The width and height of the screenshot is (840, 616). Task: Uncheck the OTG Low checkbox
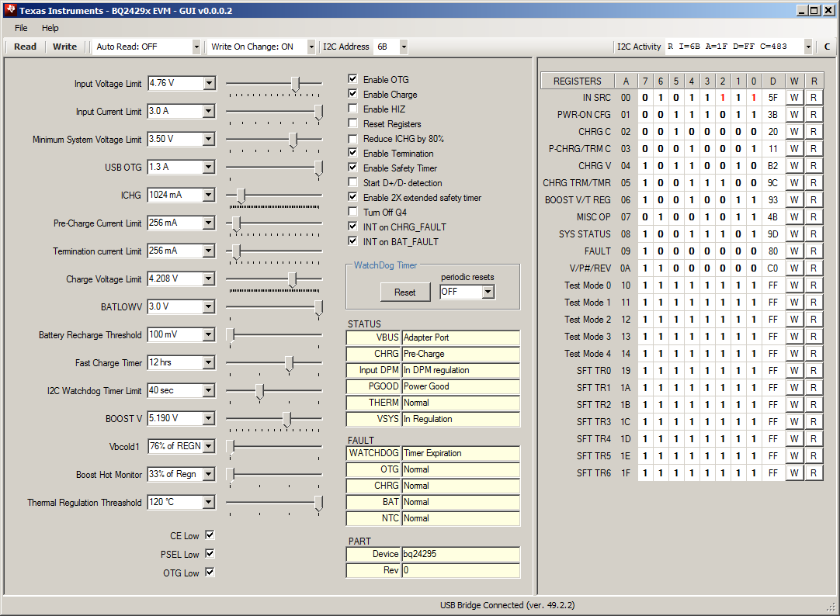[210, 572]
